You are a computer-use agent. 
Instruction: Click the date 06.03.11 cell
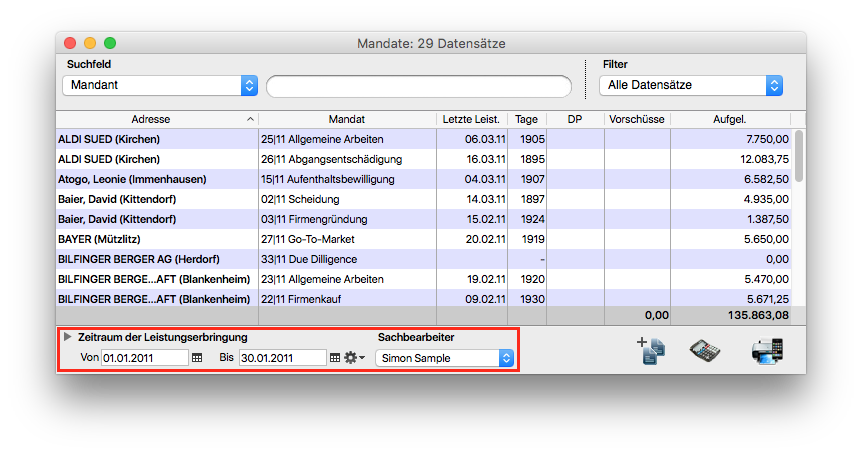[x=485, y=139]
